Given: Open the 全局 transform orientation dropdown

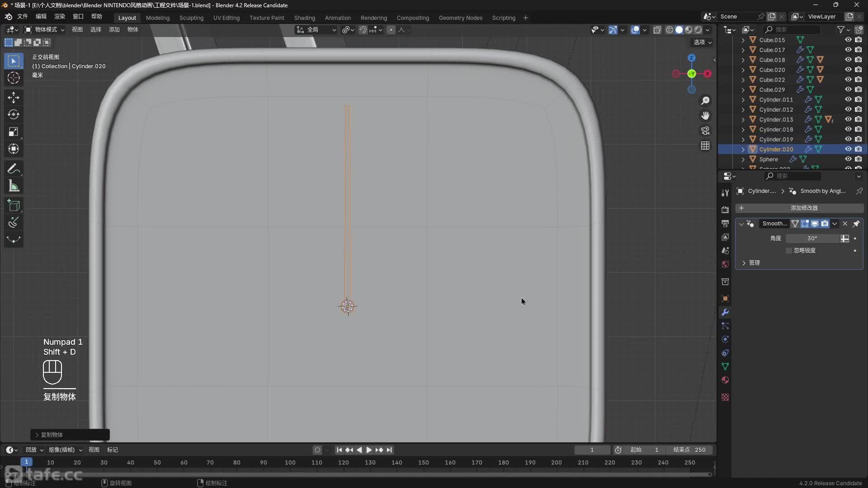Looking at the screenshot, I should click(x=316, y=30).
